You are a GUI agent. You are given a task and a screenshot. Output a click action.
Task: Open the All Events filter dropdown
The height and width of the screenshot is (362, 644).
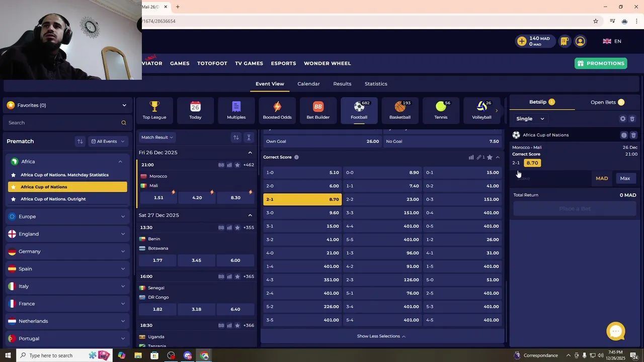pyautogui.click(x=107, y=141)
